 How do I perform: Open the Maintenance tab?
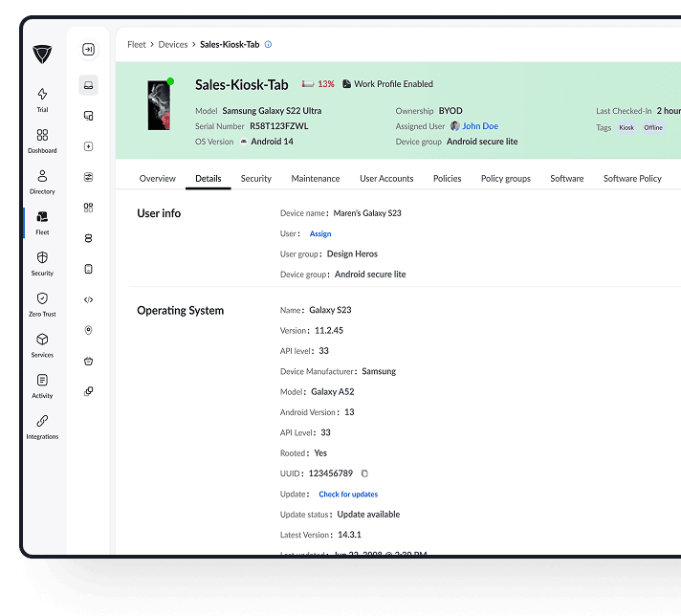315,179
